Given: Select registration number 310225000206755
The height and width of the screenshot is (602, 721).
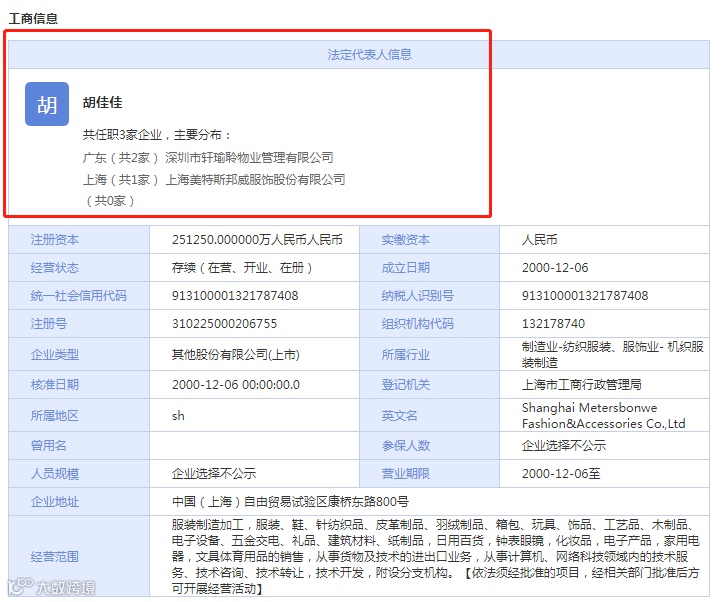Looking at the screenshot, I should (224, 324).
